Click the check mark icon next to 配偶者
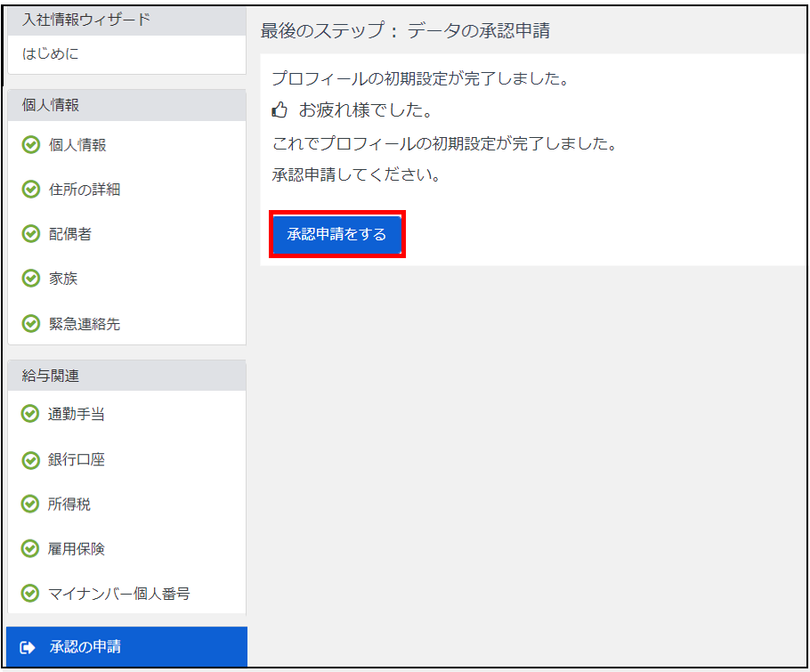The height and width of the screenshot is (672, 810). coord(31,234)
